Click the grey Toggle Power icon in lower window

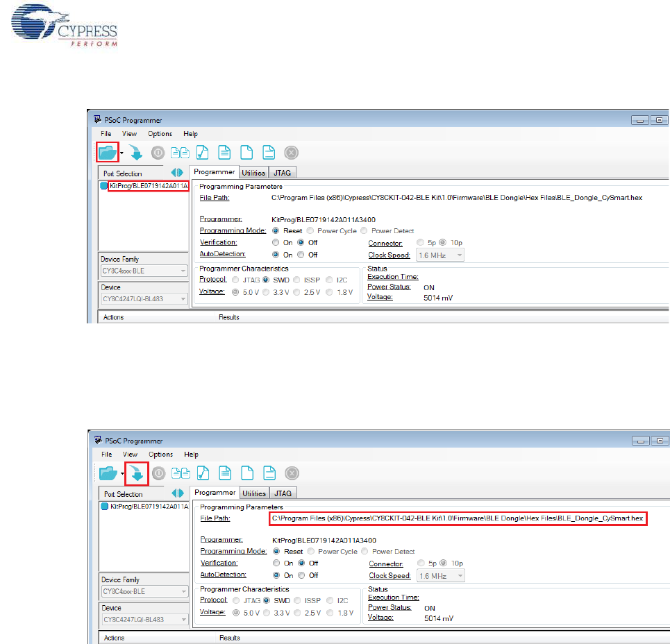tap(158, 473)
